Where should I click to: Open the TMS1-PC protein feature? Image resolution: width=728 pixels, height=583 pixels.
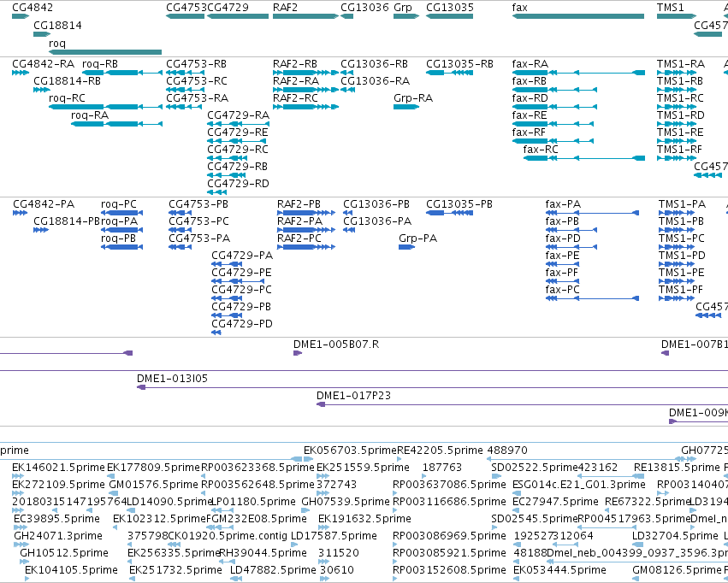click(677, 247)
